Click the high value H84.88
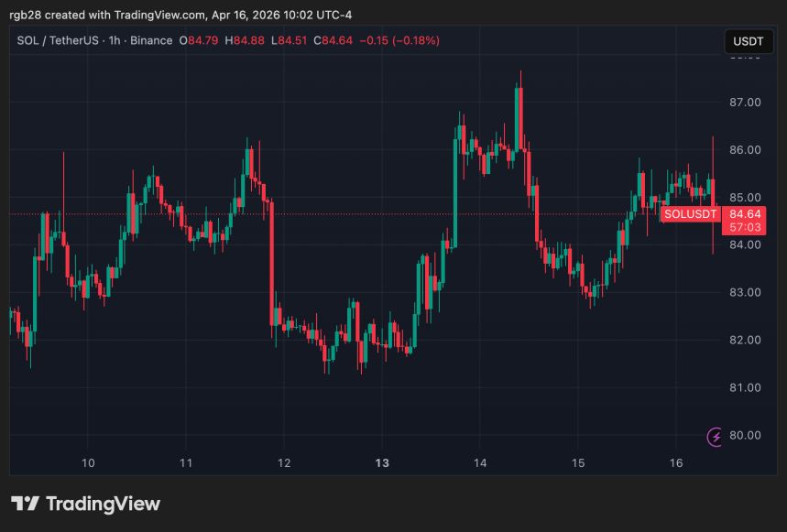The height and width of the screenshot is (532, 787). (x=249, y=40)
